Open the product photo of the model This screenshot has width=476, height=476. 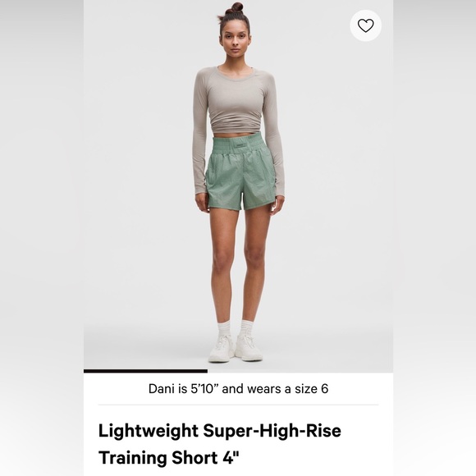238,185
